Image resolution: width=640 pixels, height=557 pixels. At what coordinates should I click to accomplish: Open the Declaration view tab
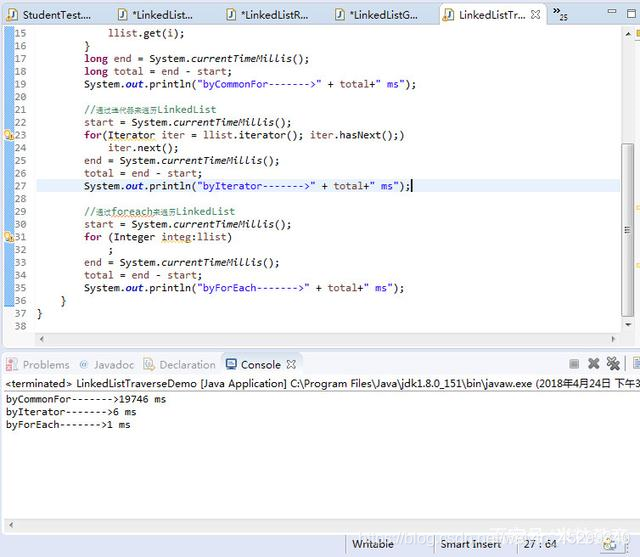[180, 365]
